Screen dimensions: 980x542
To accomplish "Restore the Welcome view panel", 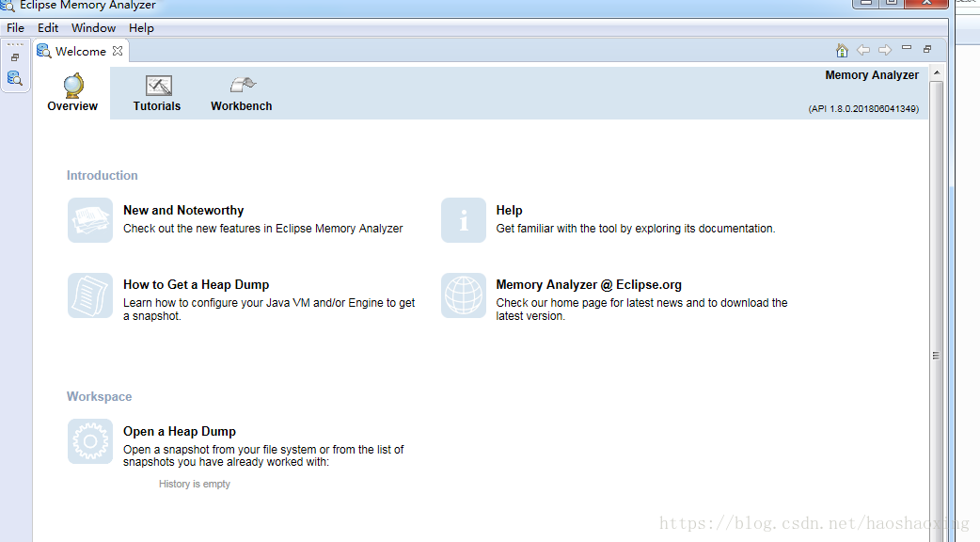I will 927,49.
